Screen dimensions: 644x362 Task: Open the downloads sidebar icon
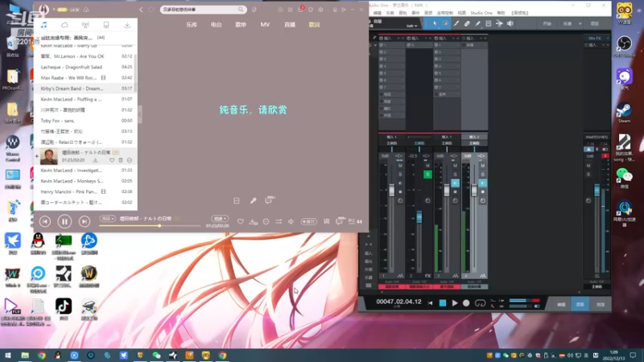127,25
